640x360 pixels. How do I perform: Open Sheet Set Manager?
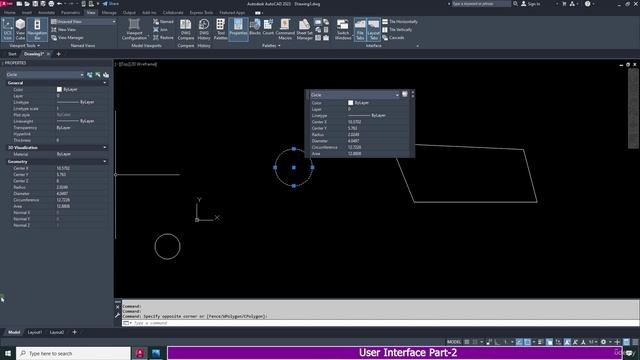pos(304,29)
